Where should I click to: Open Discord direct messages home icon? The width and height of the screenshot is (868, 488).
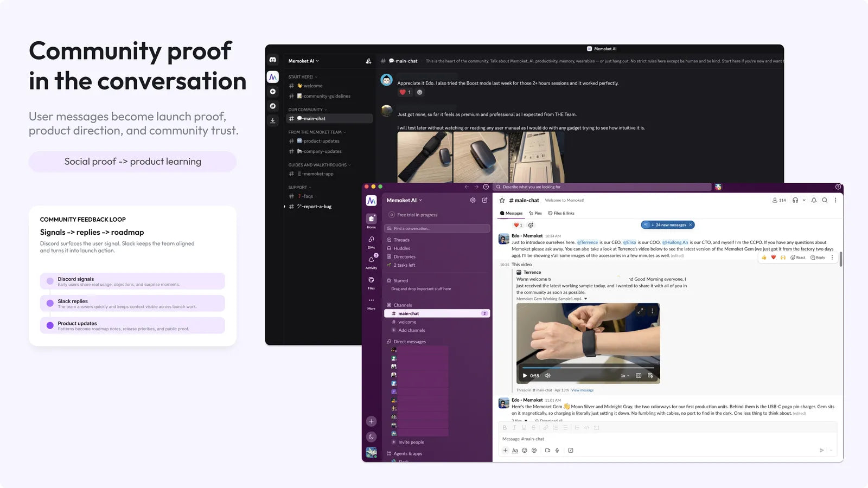(x=273, y=60)
